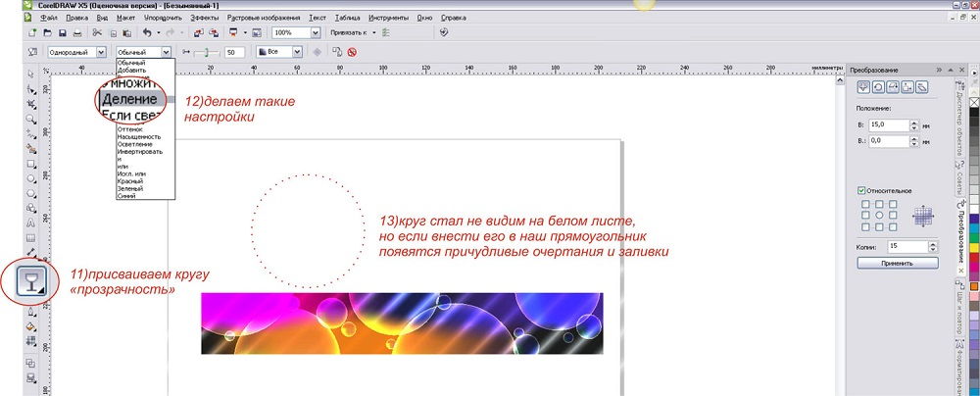Collapse the Обычный merge mode dropdown

click(166, 53)
